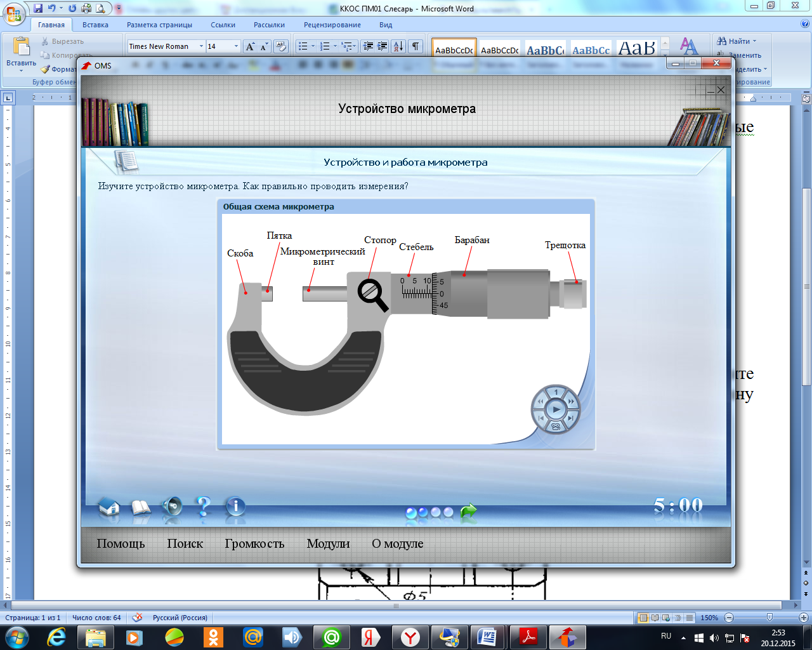Open the font size dropdown

[x=236, y=46]
